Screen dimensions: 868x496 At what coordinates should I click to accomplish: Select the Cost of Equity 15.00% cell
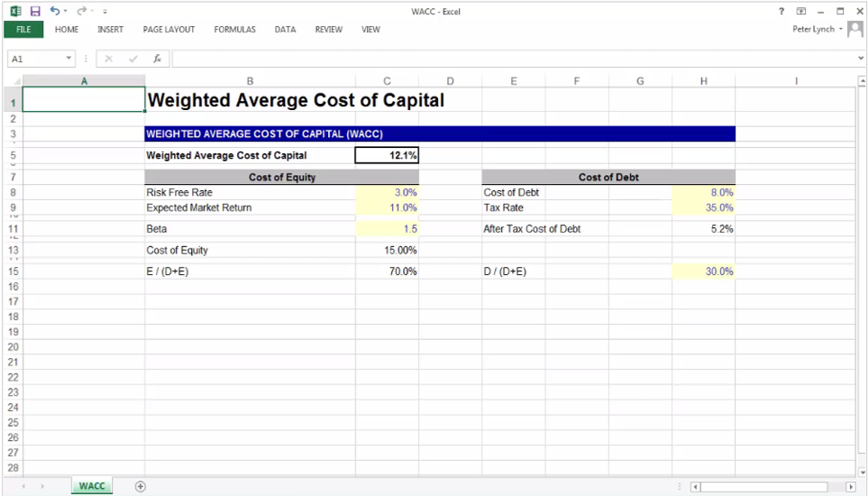pos(387,250)
